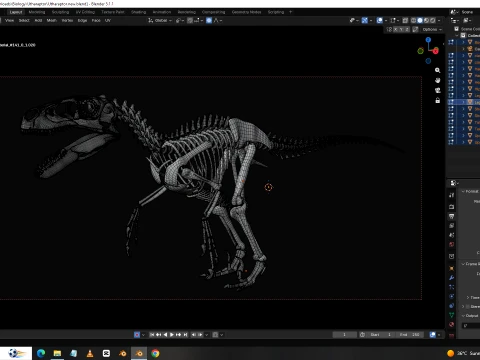This screenshot has width=480, height=360.
Task: Play animation in reverse
Action: coord(165,335)
